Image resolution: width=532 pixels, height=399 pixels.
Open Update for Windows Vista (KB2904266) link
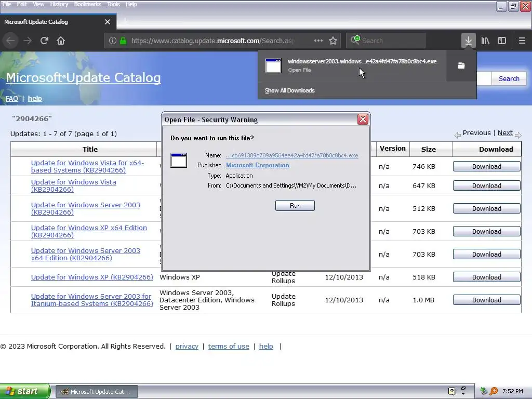[x=73, y=185]
